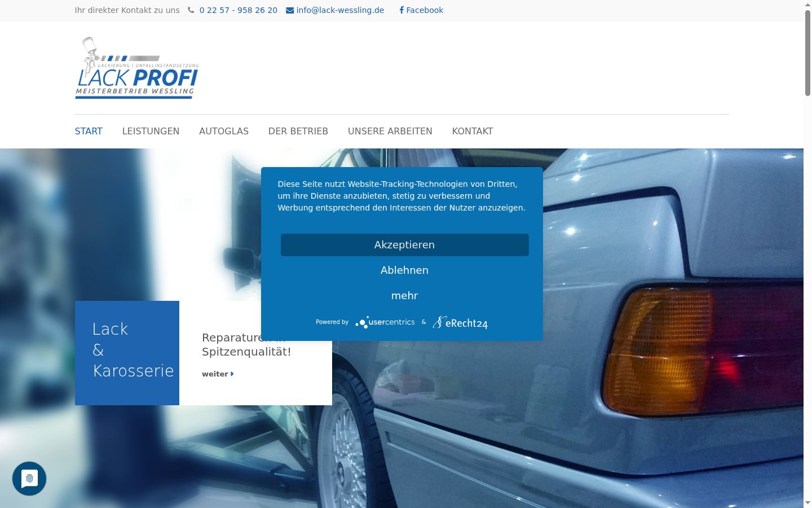The width and height of the screenshot is (812, 508).
Task: Click the 'Powered by' text in the consent box
Action: pos(332,322)
